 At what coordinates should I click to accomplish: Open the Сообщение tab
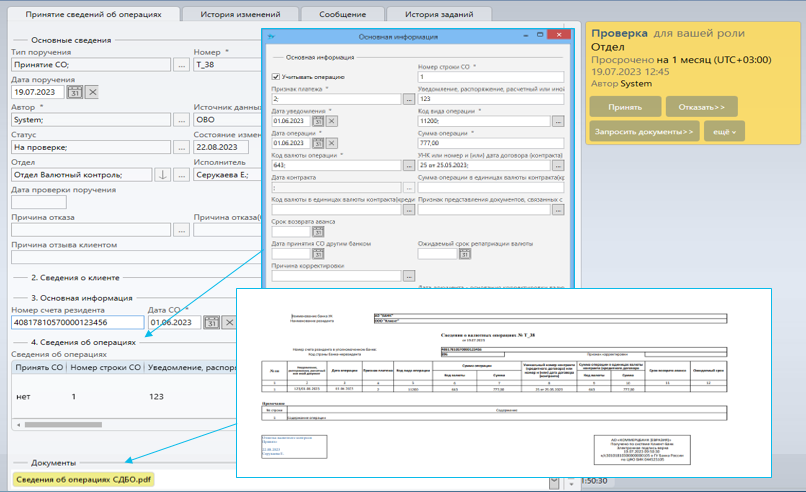[x=342, y=15]
